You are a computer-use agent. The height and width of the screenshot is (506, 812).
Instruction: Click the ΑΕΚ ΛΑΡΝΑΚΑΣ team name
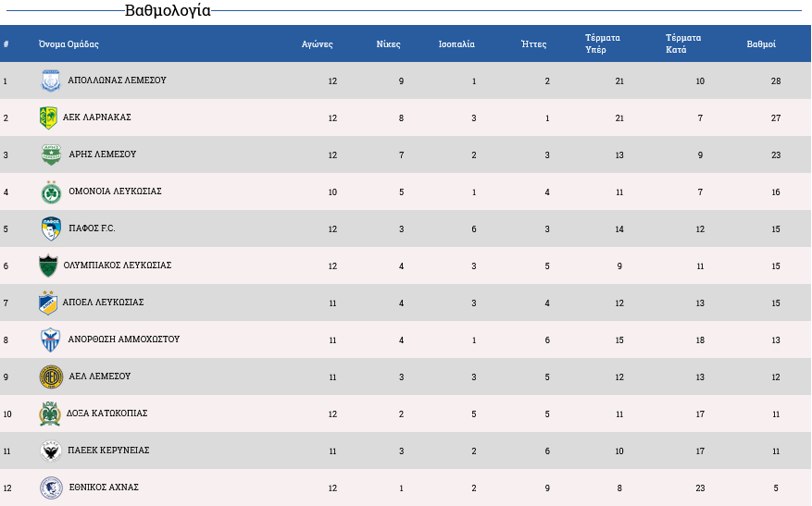click(97, 117)
